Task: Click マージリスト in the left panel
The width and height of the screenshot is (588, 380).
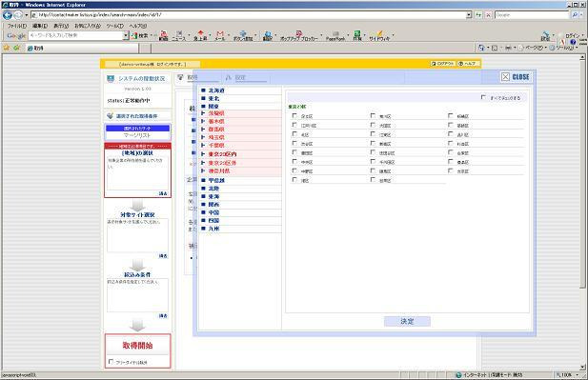Action: [x=137, y=135]
